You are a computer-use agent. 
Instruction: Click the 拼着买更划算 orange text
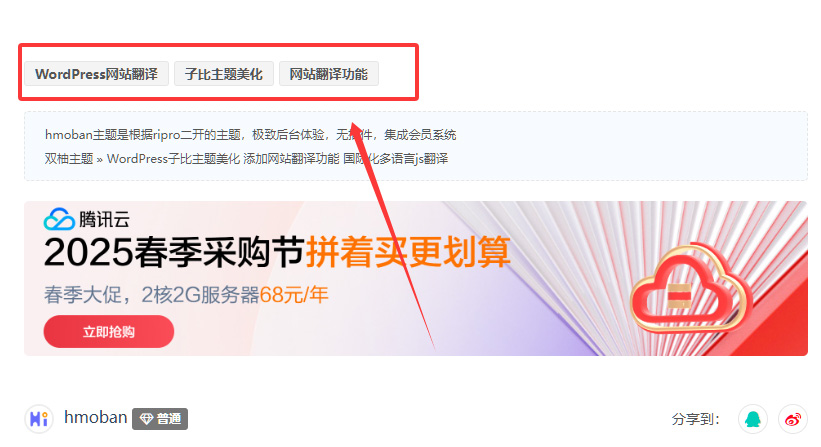tap(408, 252)
